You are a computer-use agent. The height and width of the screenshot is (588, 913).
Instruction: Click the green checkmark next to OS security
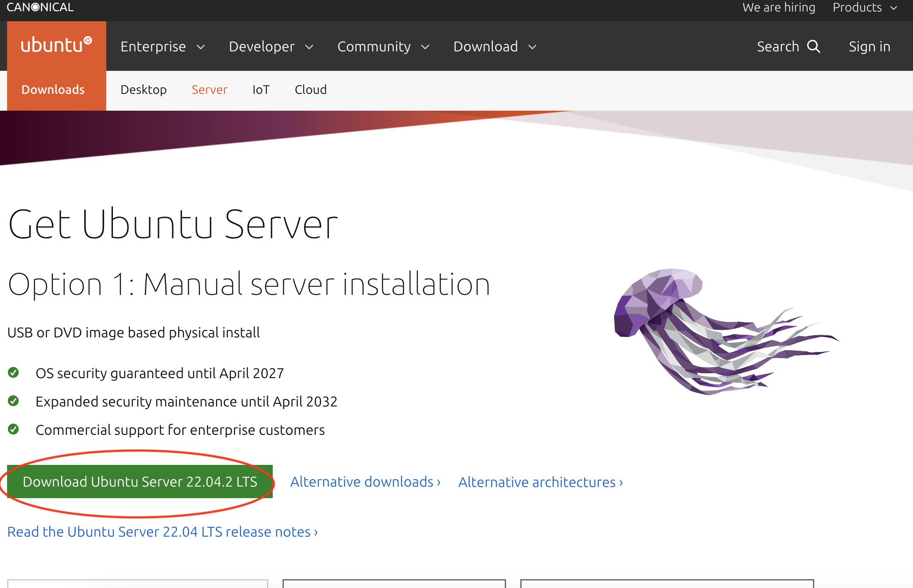click(x=13, y=373)
